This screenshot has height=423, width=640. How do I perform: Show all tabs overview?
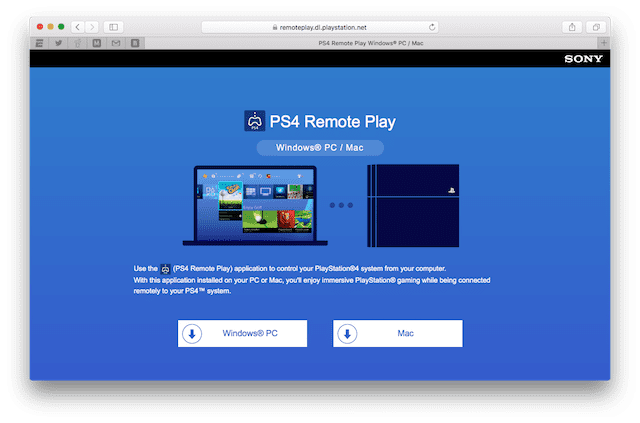point(598,26)
